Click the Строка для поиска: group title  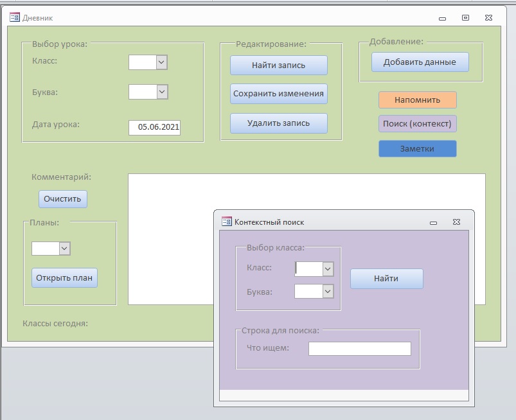(x=280, y=331)
